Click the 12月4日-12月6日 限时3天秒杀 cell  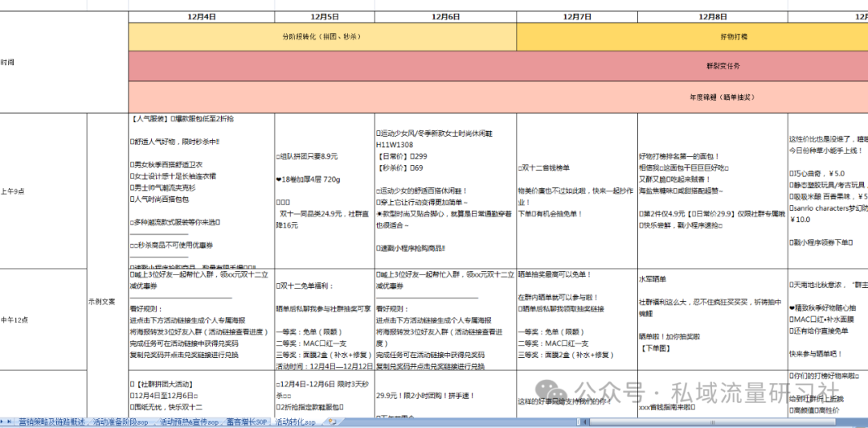click(325, 394)
